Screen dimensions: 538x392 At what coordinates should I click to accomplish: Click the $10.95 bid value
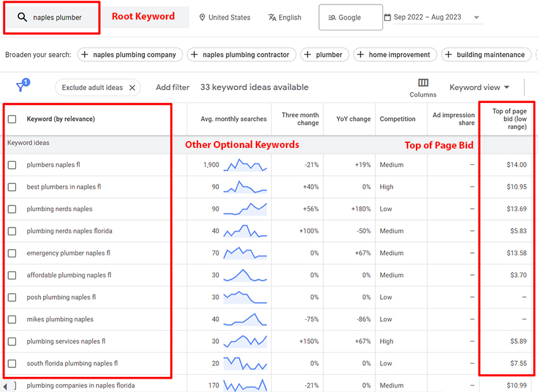click(516, 187)
